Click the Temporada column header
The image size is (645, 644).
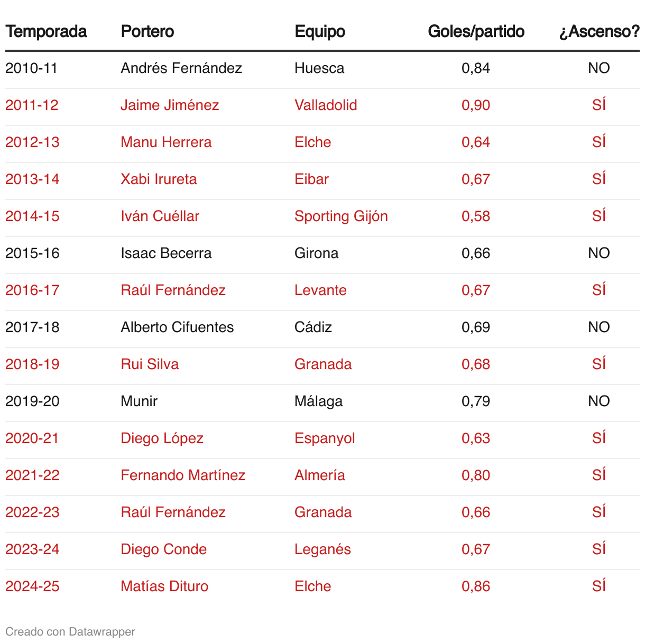[46, 31]
